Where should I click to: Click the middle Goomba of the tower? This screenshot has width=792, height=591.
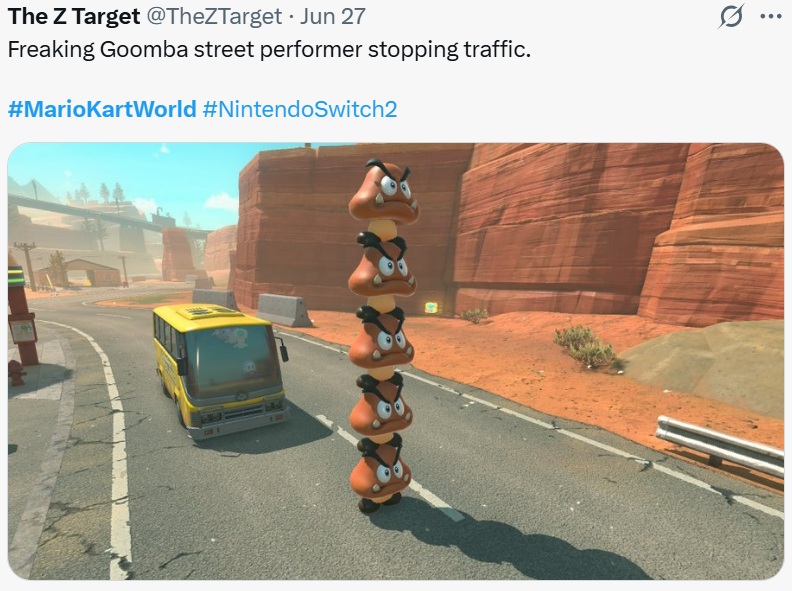click(381, 338)
